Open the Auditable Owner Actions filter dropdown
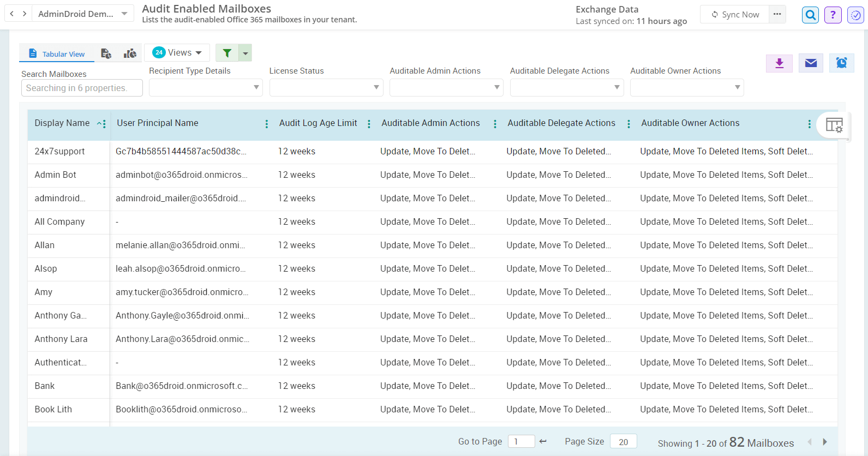This screenshot has height=456, width=868. pos(687,87)
